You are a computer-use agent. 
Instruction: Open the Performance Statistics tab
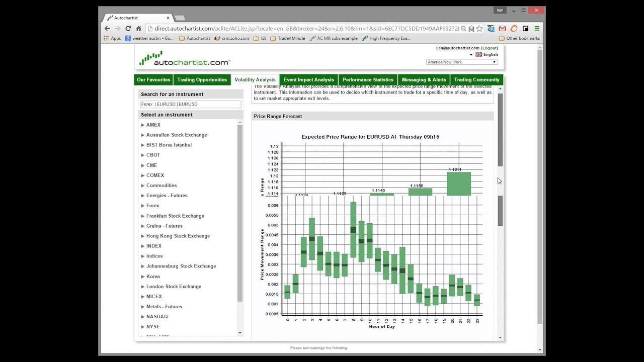[368, 80]
